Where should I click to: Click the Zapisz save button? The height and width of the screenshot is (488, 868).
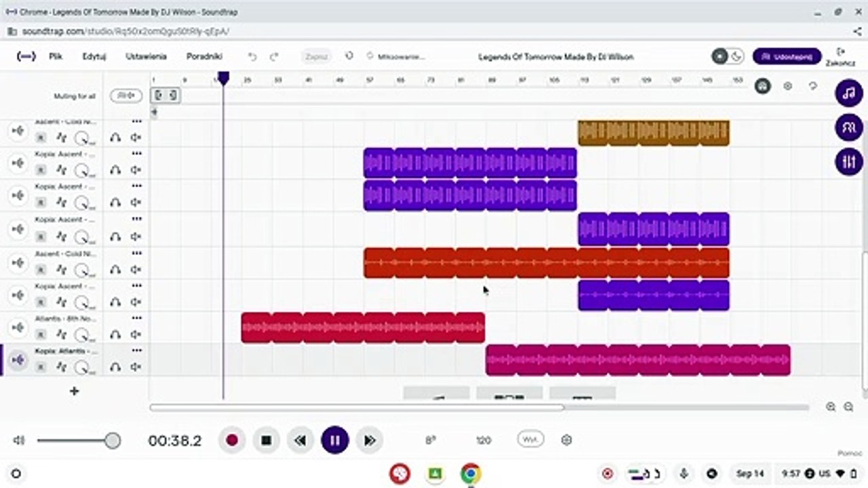point(316,57)
